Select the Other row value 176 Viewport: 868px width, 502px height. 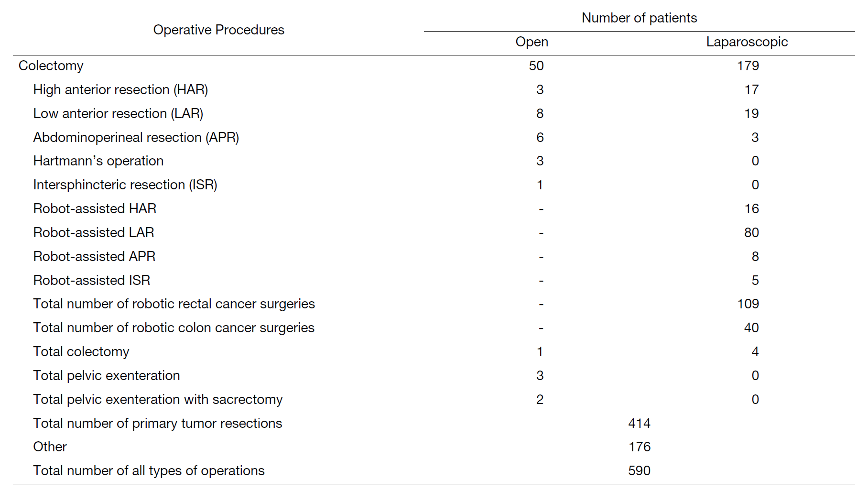pos(640,447)
